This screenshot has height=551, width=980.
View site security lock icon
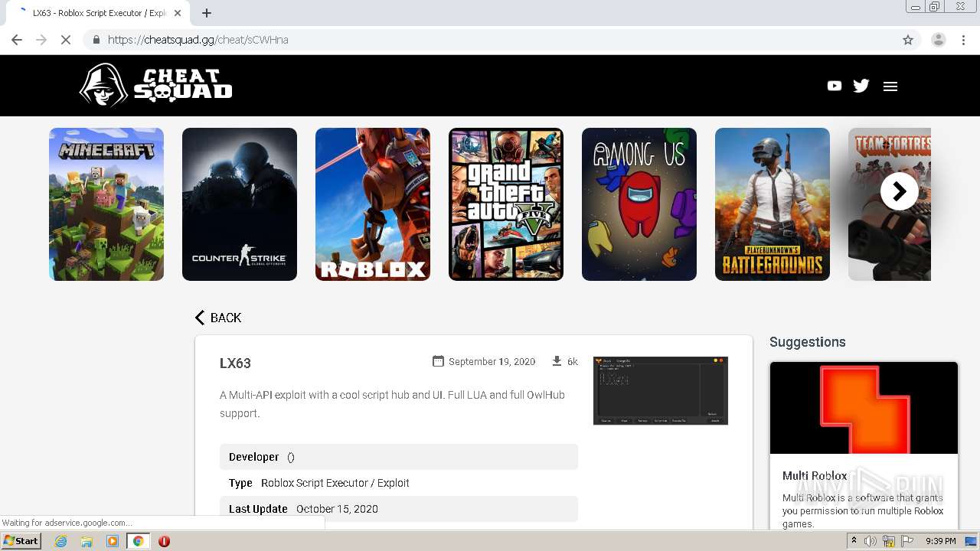[x=96, y=40]
